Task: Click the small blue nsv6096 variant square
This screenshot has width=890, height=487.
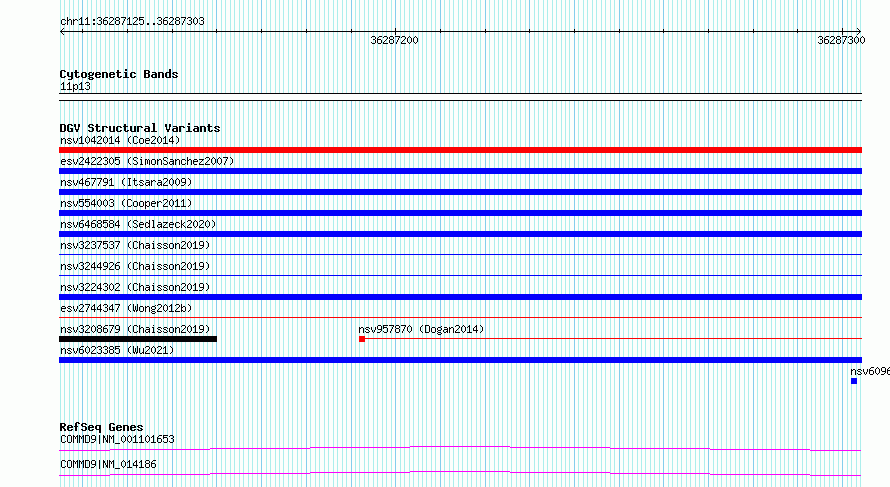Action: tap(854, 381)
